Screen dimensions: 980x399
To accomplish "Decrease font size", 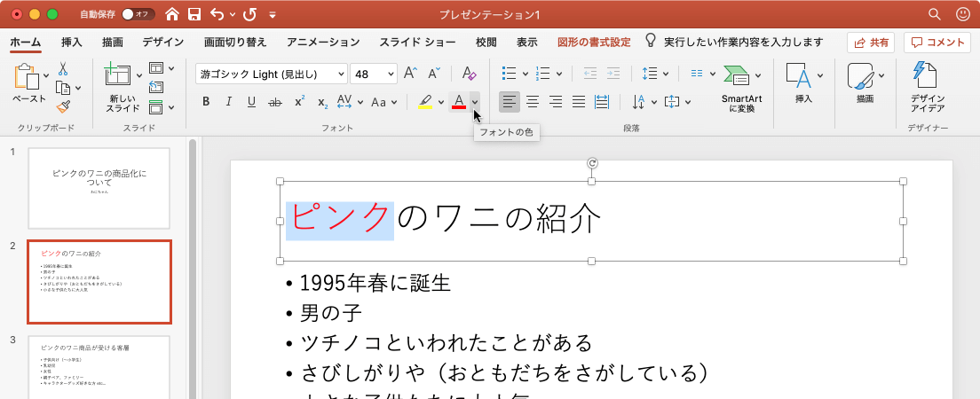I will coord(434,74).
